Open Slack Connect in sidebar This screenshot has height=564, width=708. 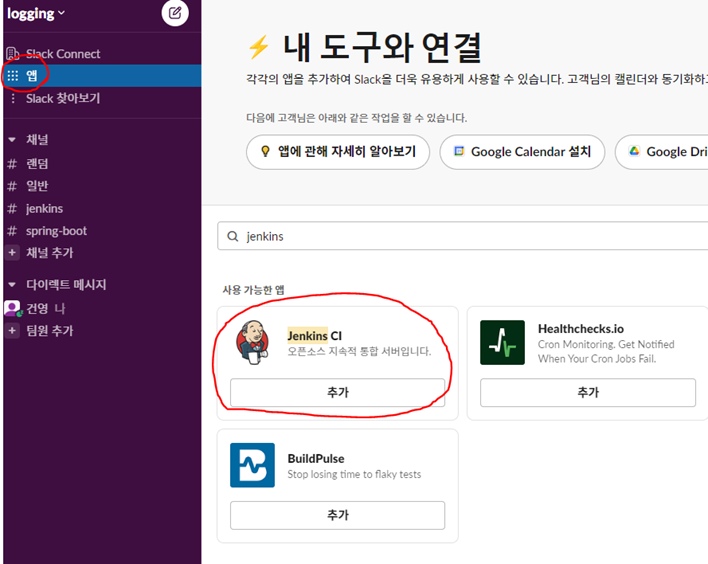click(102, 54)
